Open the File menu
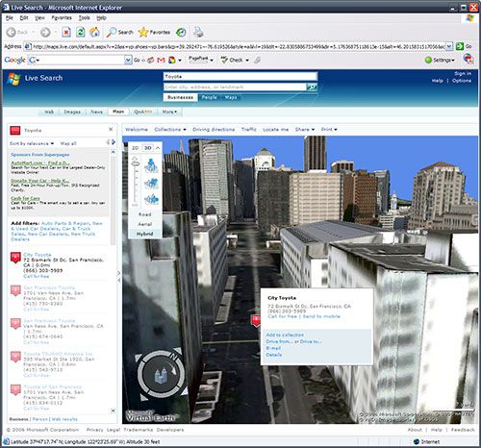 coord(10,18)
